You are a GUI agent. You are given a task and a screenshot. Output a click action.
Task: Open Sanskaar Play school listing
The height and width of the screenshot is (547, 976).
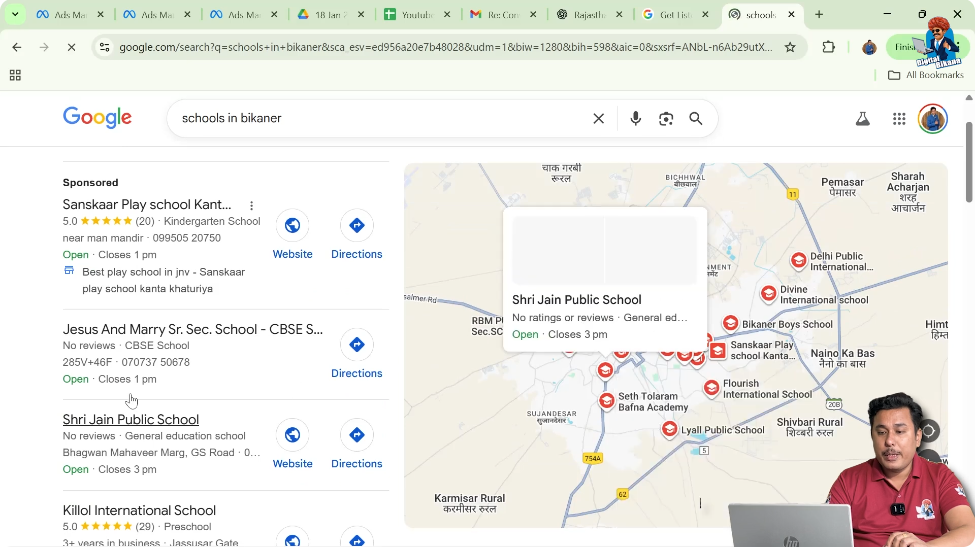[x=147, y=204]
